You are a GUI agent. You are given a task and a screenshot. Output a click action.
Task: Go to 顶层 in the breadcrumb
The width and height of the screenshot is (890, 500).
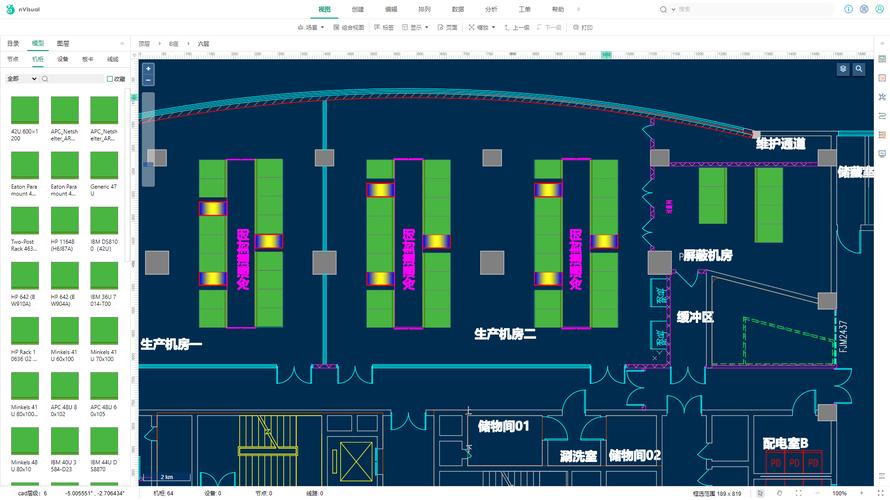pyautogui.click(x=144, y=44)
